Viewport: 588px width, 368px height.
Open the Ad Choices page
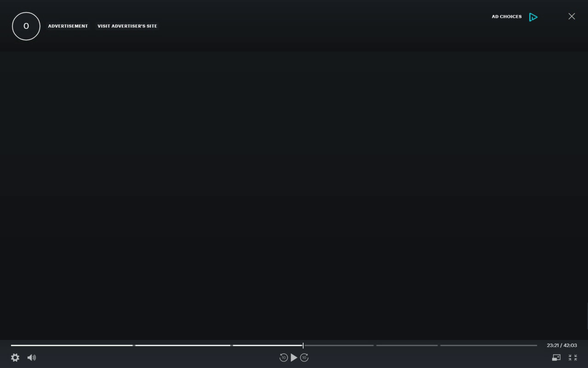(507, 17)
